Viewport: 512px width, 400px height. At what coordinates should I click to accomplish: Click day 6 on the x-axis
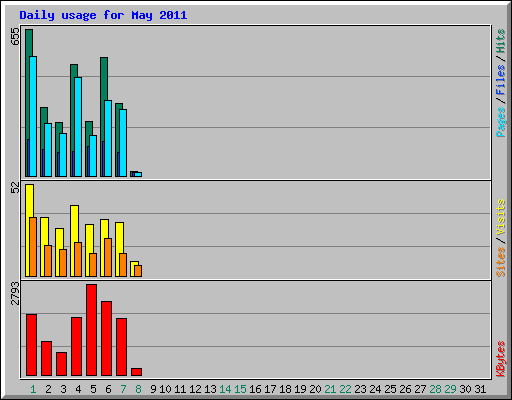click(x=108, y=389)
